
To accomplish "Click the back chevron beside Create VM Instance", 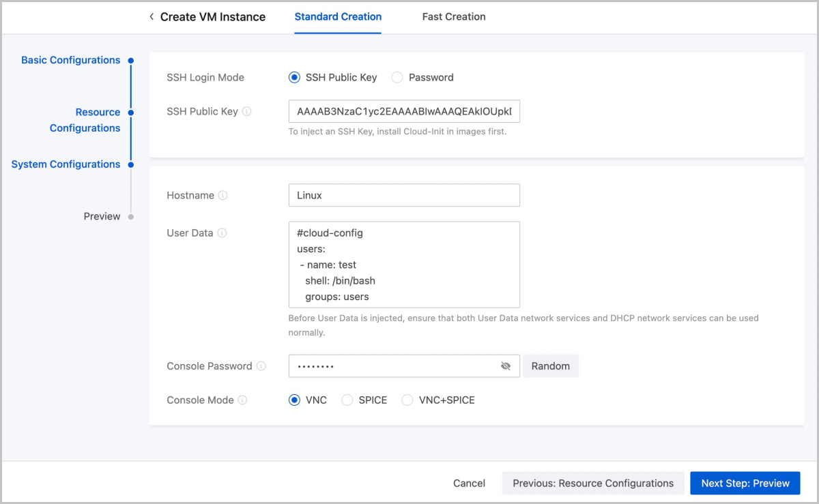I will click(x=152, y=17).
